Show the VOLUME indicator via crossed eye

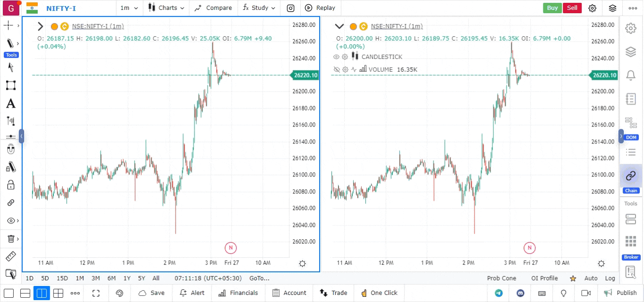pyautogui.click(x=337, y=69)
